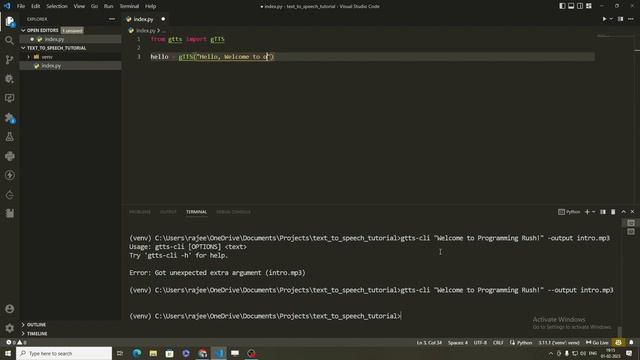Select the index.py editor tab
This screenshot has width=640, height=360.
144,19
